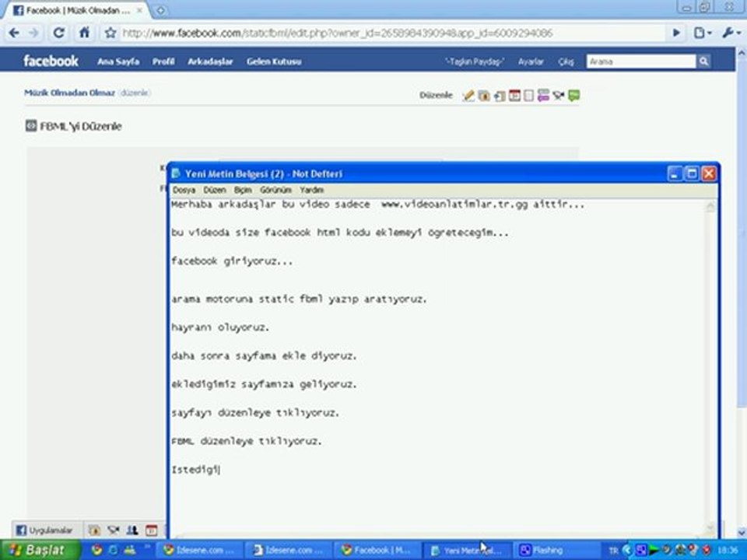The width and height of the screenshot is (747, 560).
Task: Click Notepad line 'FBML düzenleye tıklıyoruz.'
Action: [x=247, y=441]
